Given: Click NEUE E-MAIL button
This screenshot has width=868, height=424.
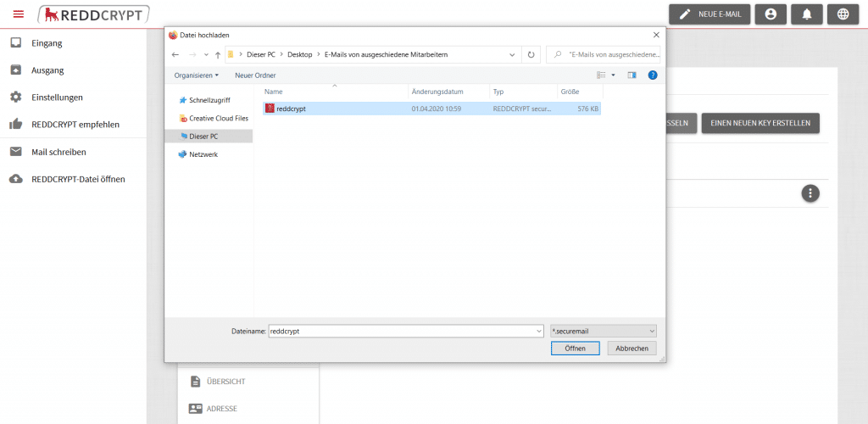Looking at the screenshot, I should pos(709,14).
